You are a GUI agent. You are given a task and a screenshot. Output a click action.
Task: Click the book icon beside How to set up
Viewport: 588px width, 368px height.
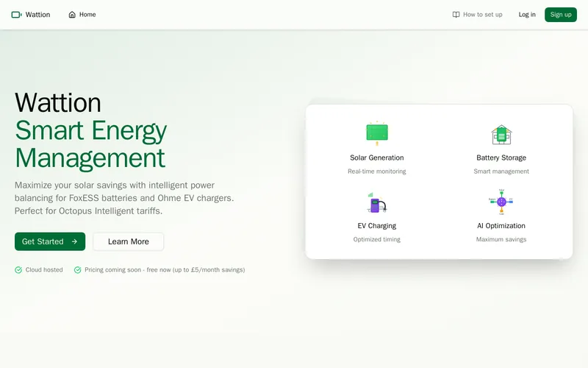[x=456, y=15]
